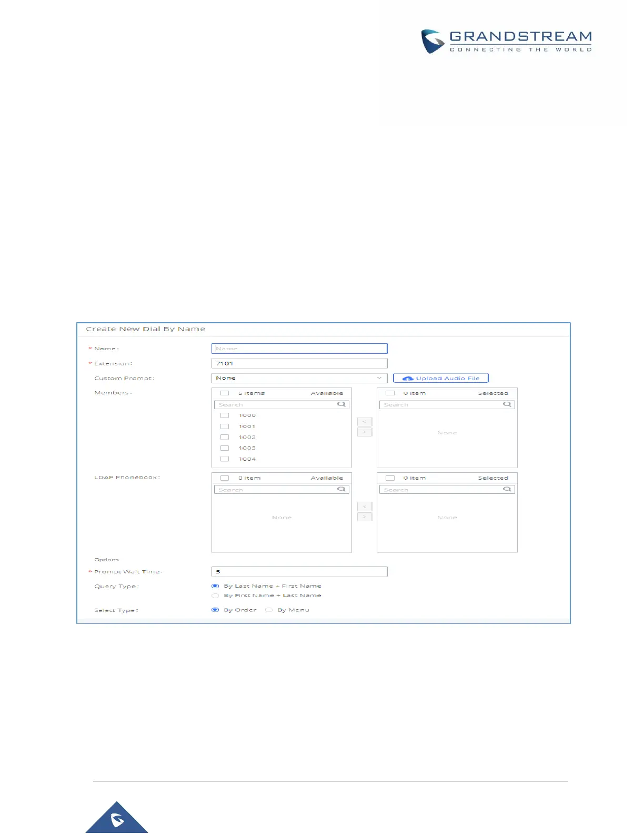Check select-all box in LDAP Phonebook Available
Screen dimensions: 644x834
pos(225,478)
